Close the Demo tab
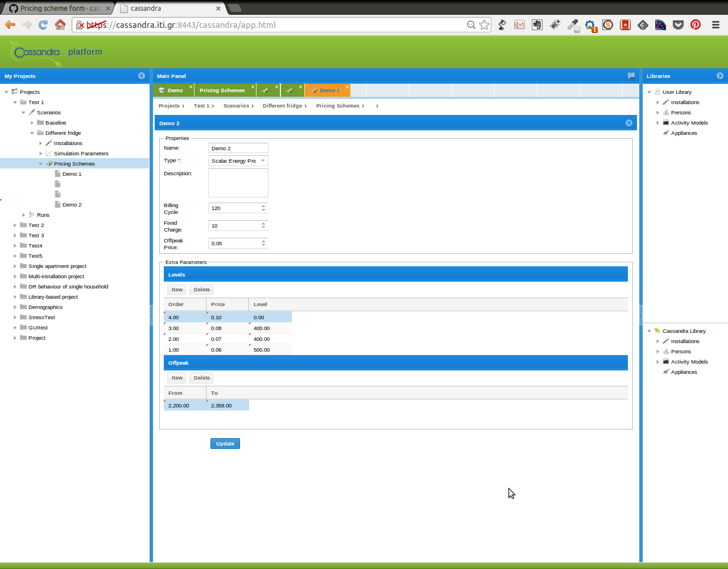Viewport: 728px width, 569px height. (191, 87)
